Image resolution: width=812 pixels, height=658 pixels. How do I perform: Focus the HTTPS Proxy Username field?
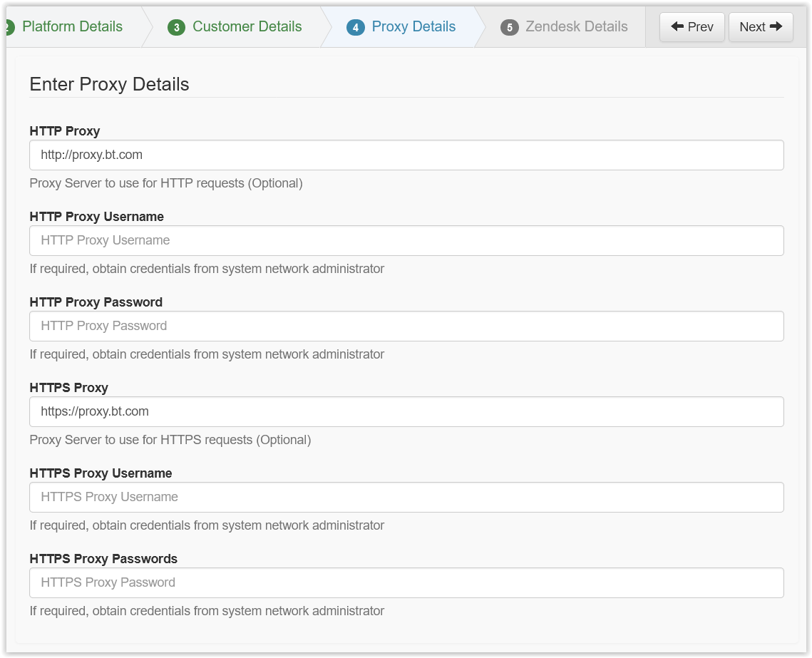point(406,497)
